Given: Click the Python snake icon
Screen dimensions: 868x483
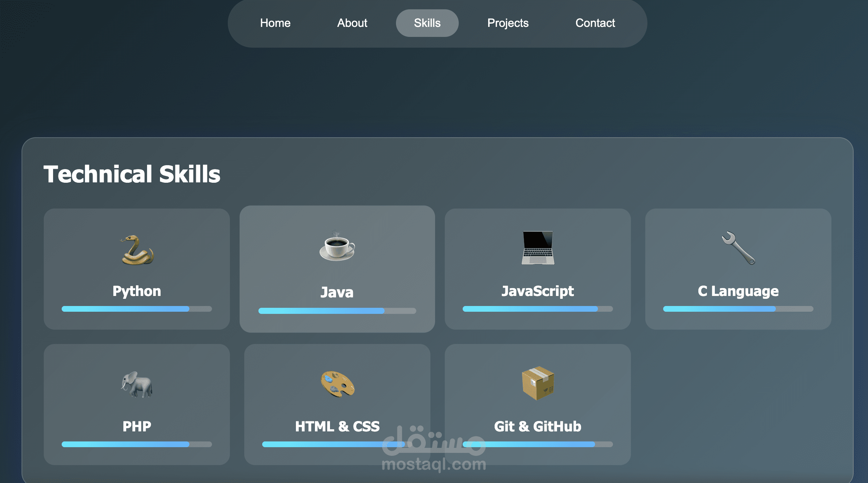Looking at the screenshot, I should point(137,250).
